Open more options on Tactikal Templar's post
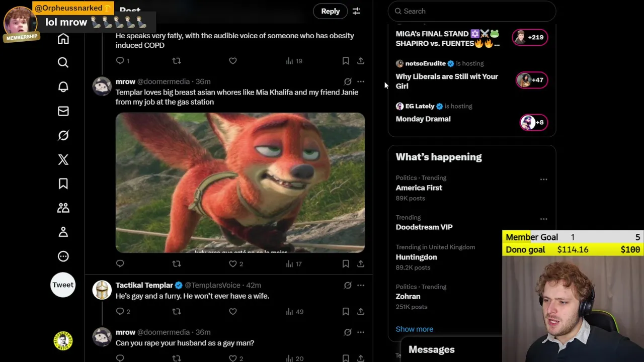Screen dimensions: 644x362 coord(361,285)
